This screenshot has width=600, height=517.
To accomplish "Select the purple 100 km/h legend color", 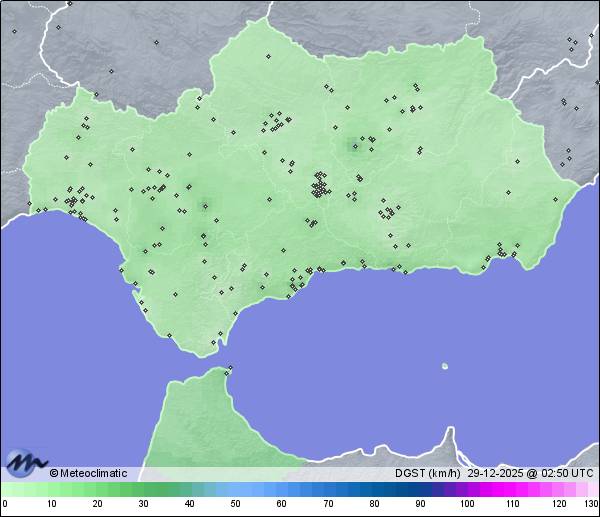I will pyautogui.click(x=465, y=490).
